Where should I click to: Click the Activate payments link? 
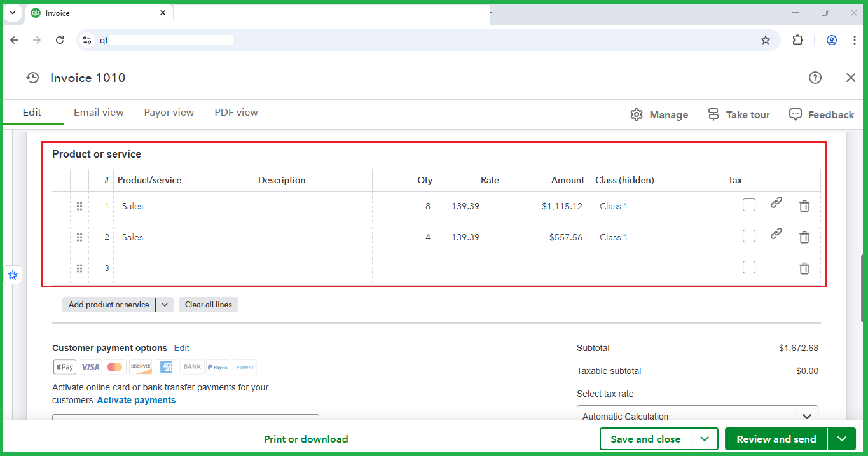click(136, 400)
